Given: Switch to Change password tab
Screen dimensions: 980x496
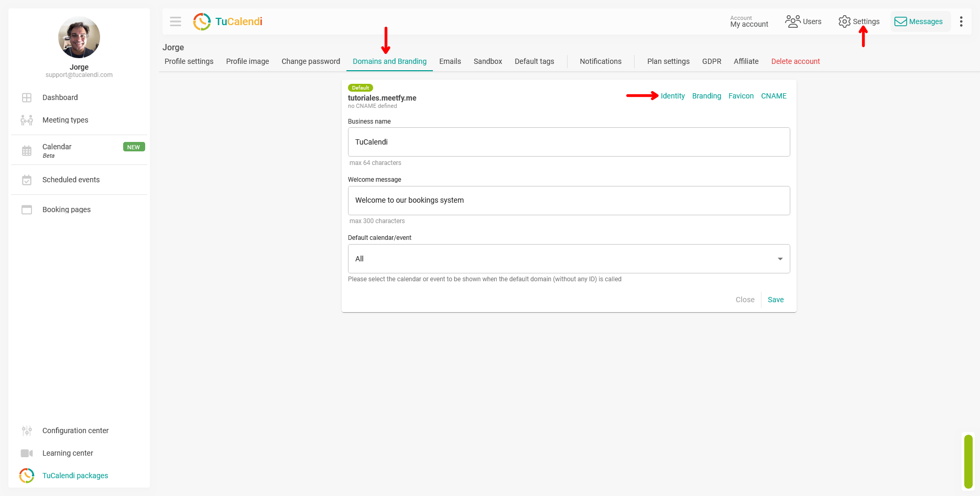Looking at the screenshot, I should point(311,61).
